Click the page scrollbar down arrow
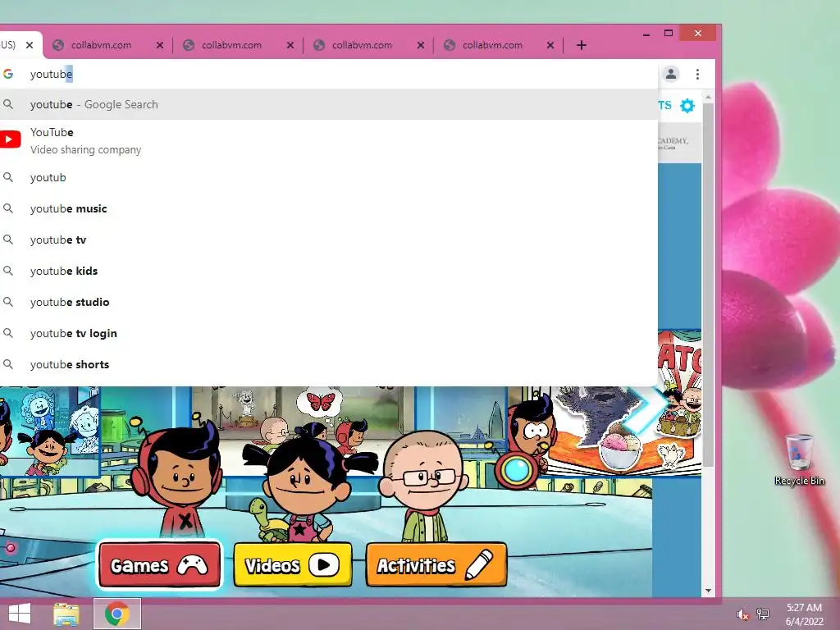 [708, 591]
